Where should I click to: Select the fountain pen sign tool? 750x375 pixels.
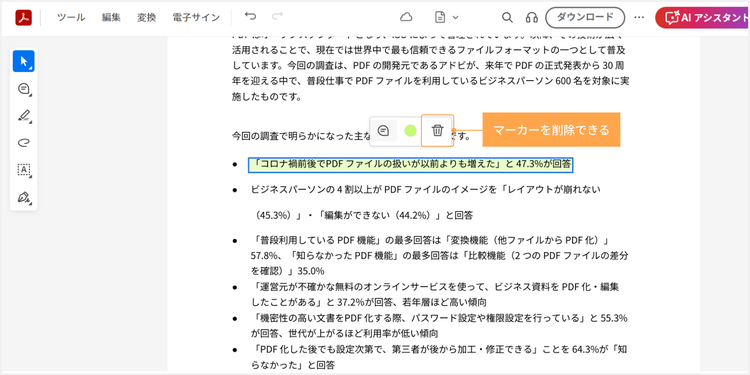(x=23, y=197)
